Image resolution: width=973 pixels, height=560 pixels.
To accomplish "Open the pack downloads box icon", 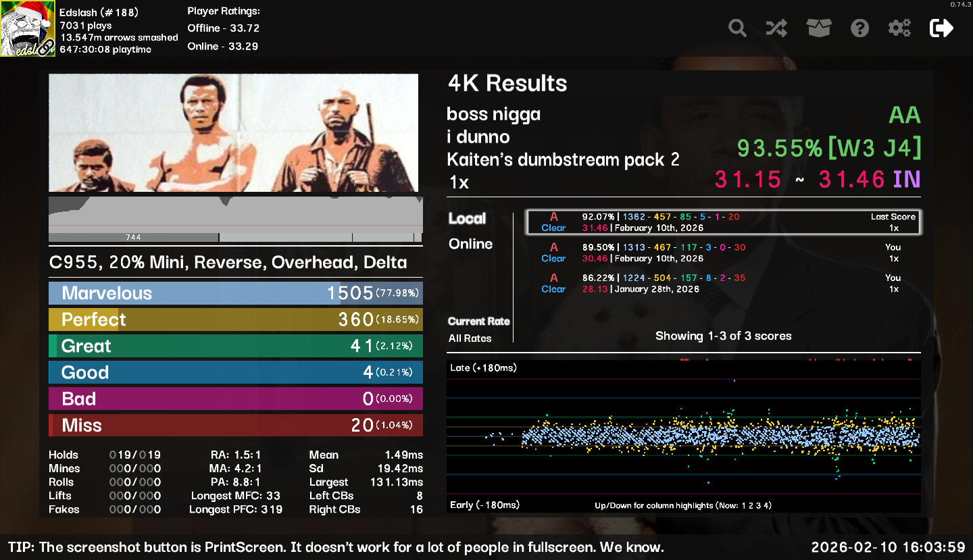I will [818, 28].
